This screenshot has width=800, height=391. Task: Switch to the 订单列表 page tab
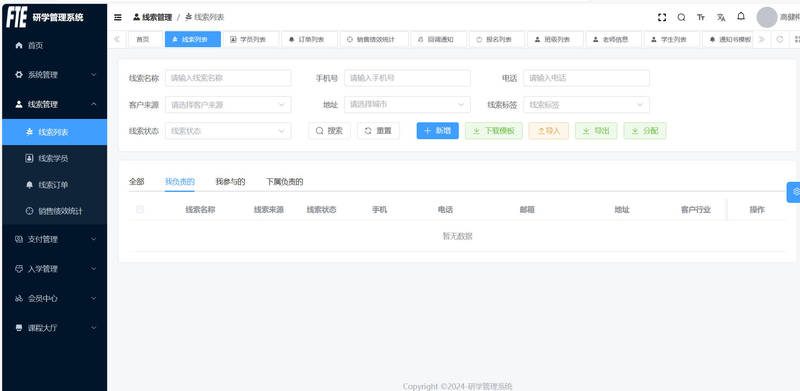[x=309, y=39]
